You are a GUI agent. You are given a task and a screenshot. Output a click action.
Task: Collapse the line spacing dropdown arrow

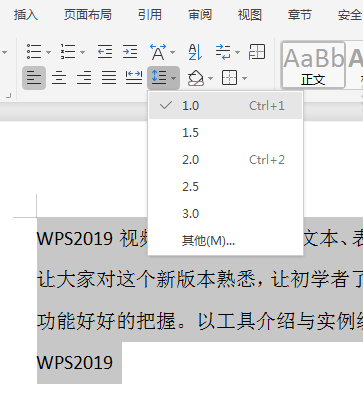coord(173,79)
